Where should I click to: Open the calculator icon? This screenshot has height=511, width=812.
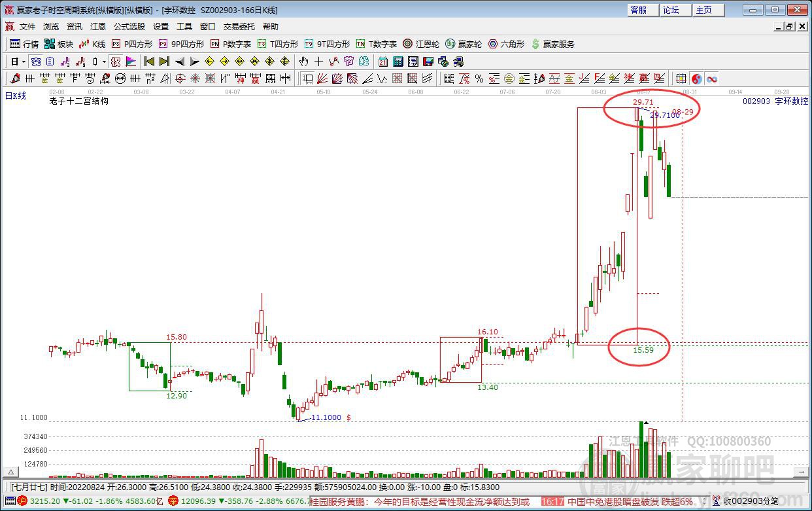click(398, 62)
